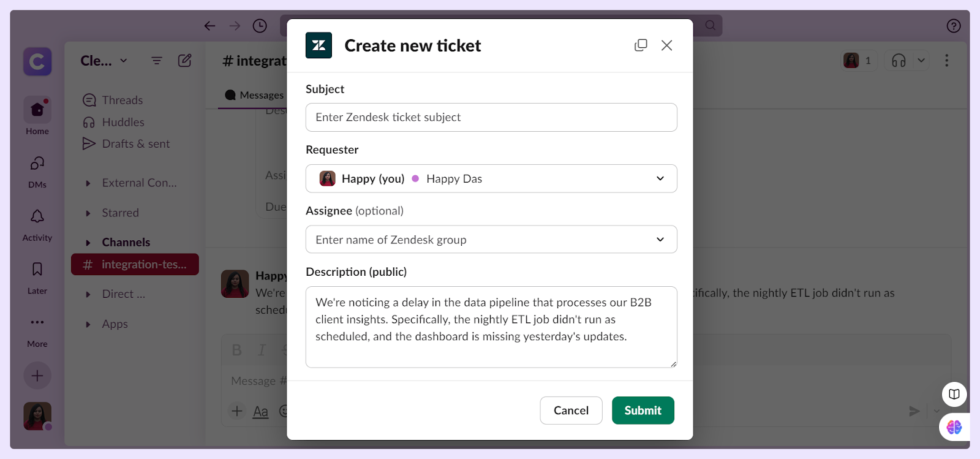Screen dimensions: 980x459
Task: Select the integration-tes... channel
Action: point(135,264)
